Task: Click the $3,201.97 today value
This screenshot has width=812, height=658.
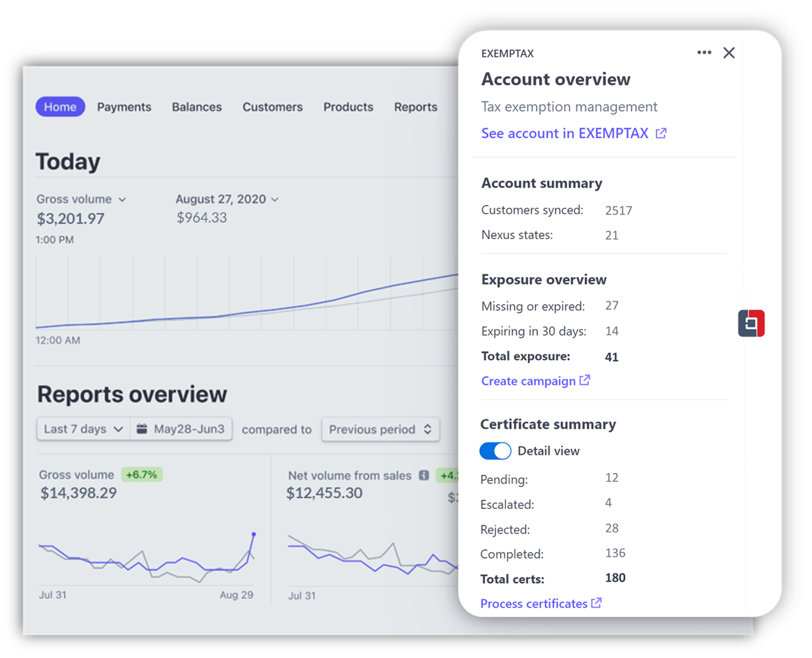Action: point(70,219)
